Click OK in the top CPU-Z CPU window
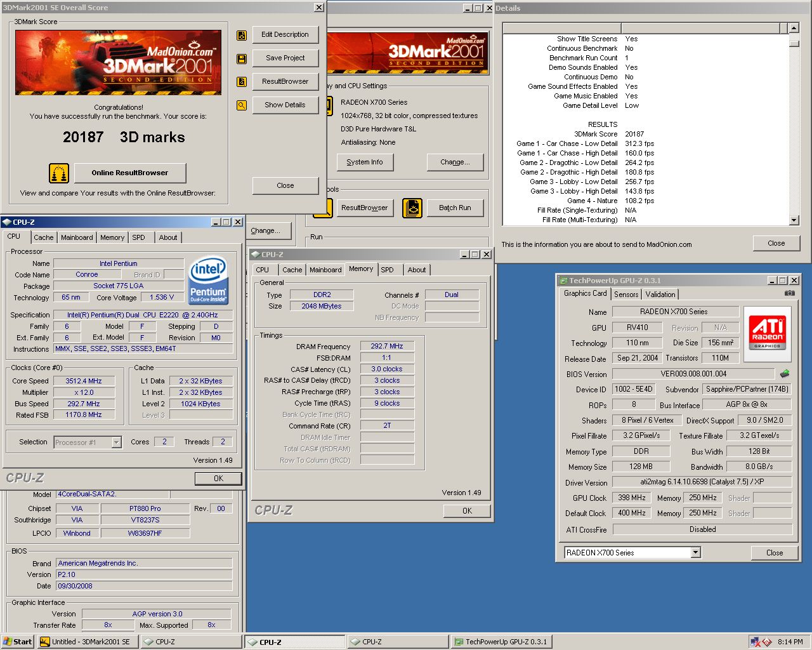The width and height of the screenshot is (812, 650). pos(218,479)
